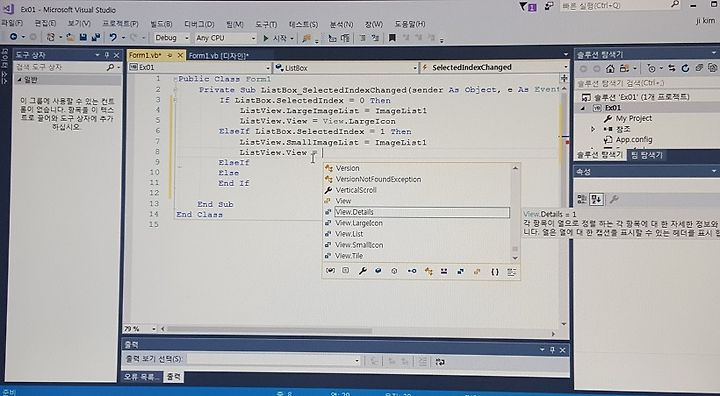Viewport: 720px width, 396px height.
Task: Click the Solution Explorer search field
Action: [647, 83]
